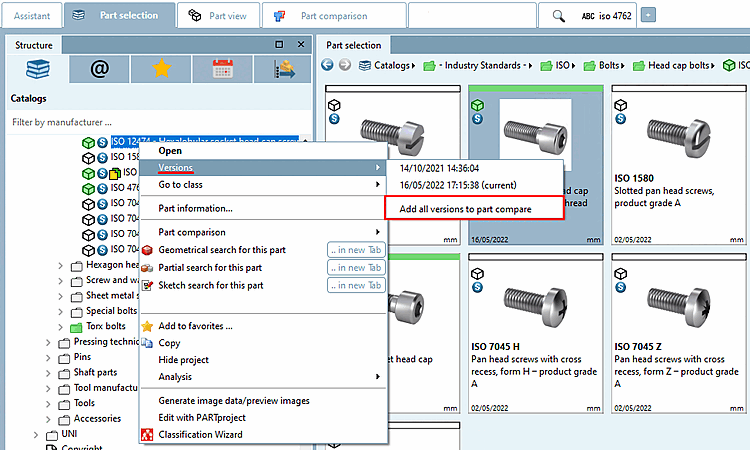Expand the Go to class submenu

[x=263, y=185]
